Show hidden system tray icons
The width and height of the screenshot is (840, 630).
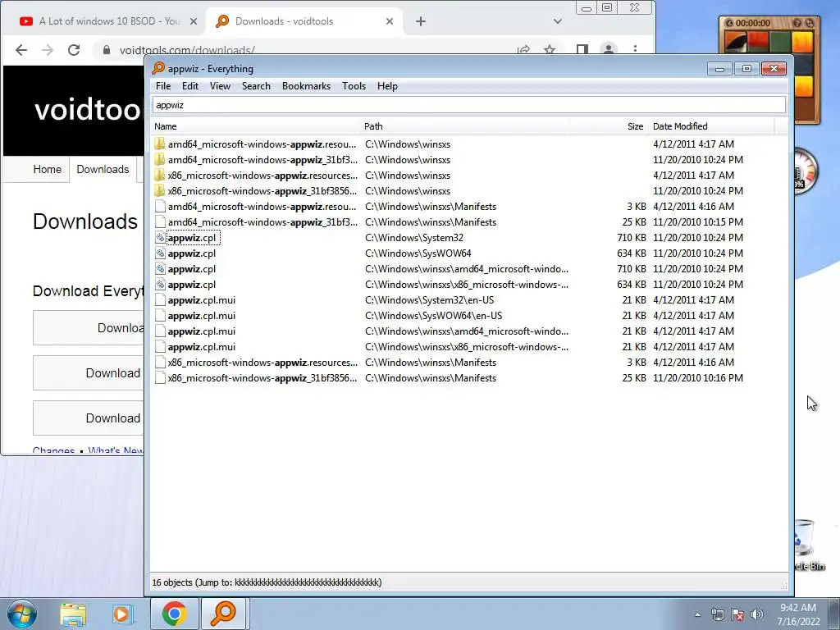(697, 614)
